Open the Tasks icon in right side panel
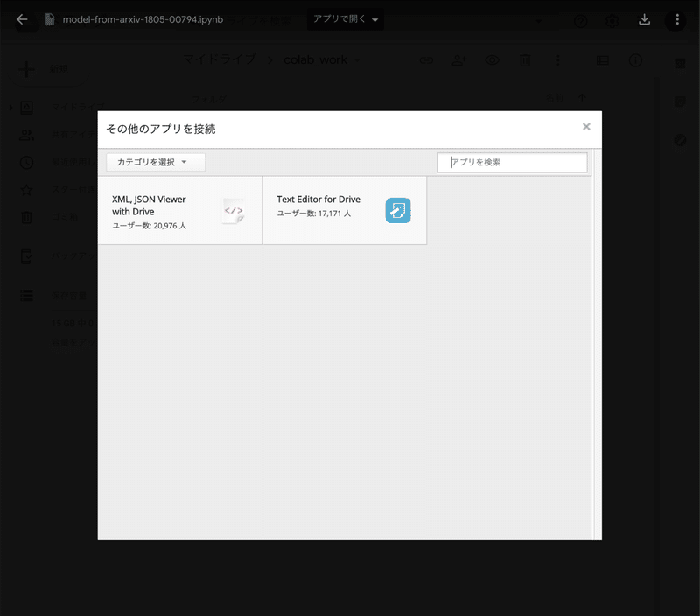Viewport: 700px width, 616px height. coord(680,141)
